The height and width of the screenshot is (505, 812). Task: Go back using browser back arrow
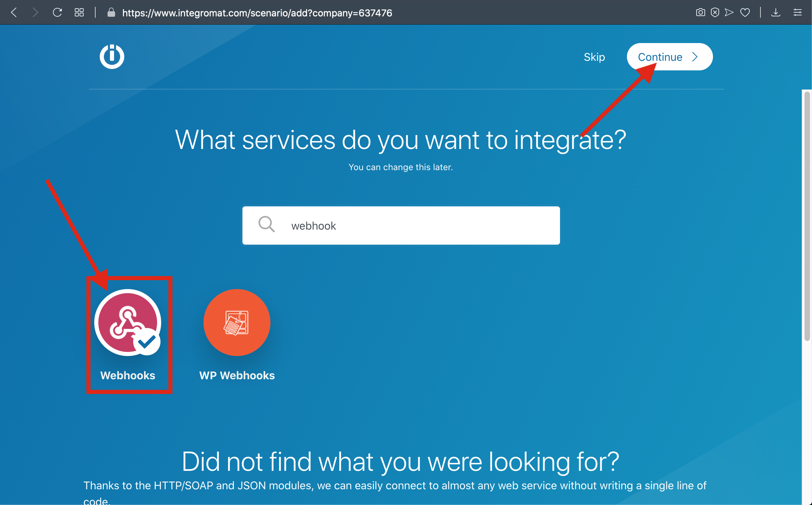click(x=14, y=13)
